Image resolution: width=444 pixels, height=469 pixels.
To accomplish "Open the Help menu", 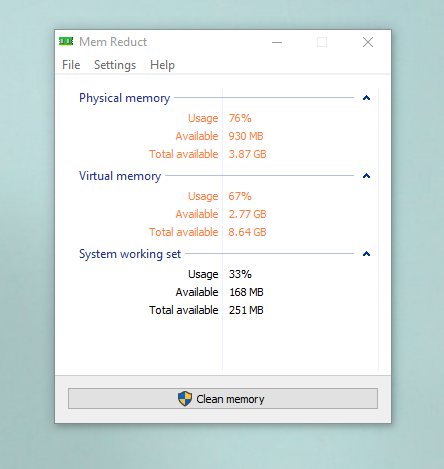I will [162, 65].
